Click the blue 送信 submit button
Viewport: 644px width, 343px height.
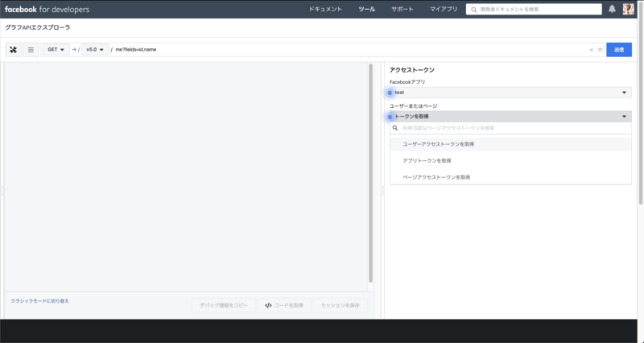(x=619, y=50)
